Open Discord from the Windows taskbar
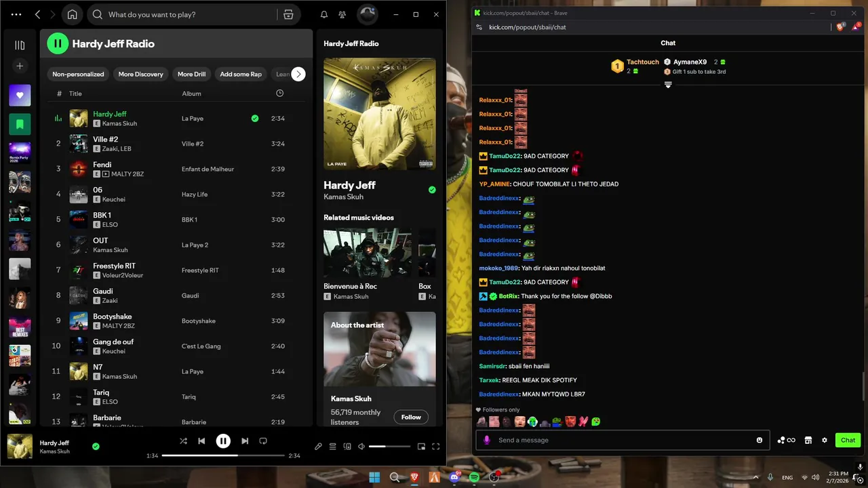The width and height of the screenshot is (868, 488). click(x=454, y=477)
